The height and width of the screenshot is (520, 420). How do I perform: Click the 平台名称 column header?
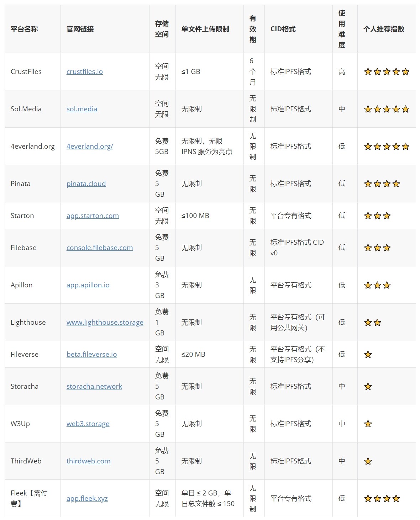[x=24, y=29]
